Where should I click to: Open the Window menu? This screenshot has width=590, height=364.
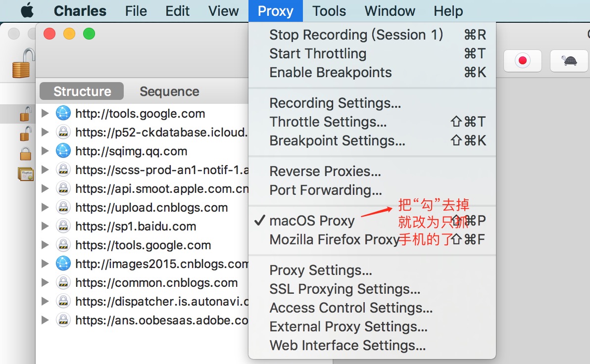(x=390, y=11)
